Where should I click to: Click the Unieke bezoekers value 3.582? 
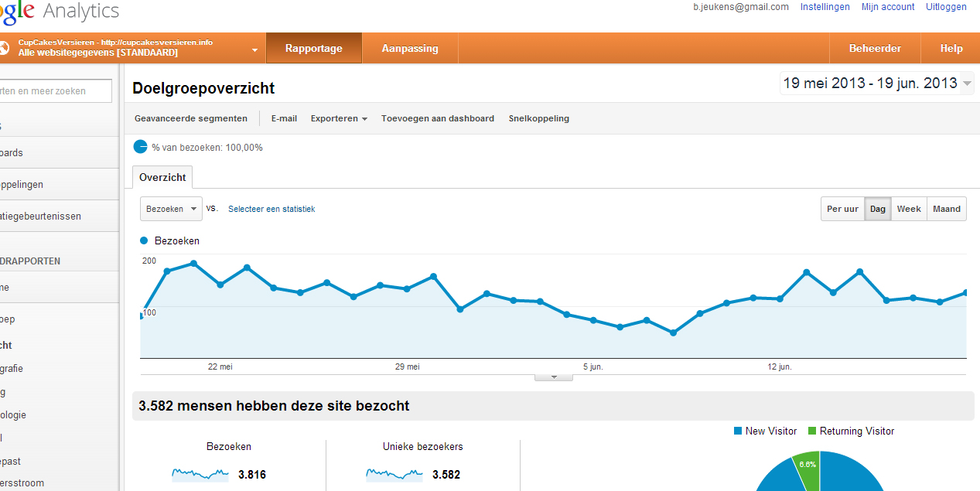point(446,475)
